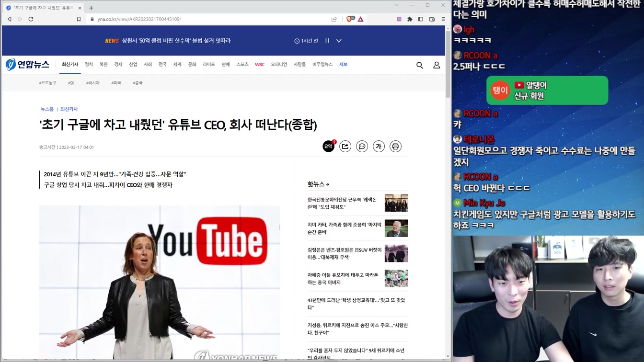Select the 북한 menu item

[x=103, y=65]
